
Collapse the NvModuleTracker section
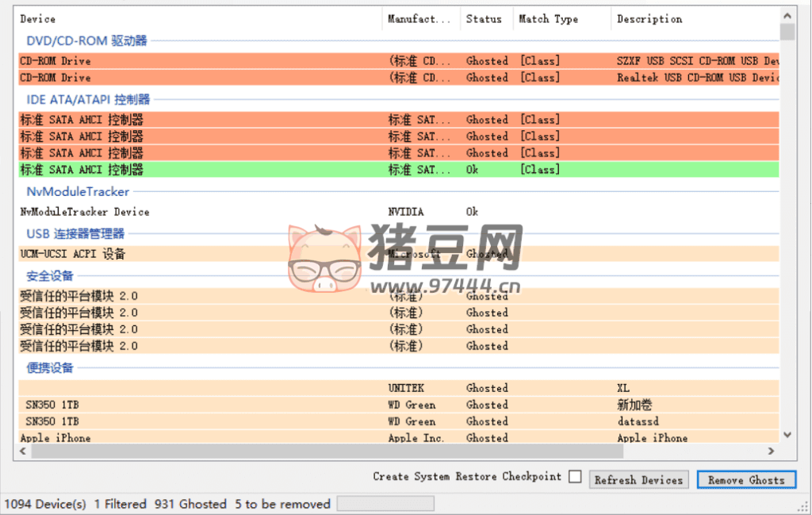[x=77, y=191]
